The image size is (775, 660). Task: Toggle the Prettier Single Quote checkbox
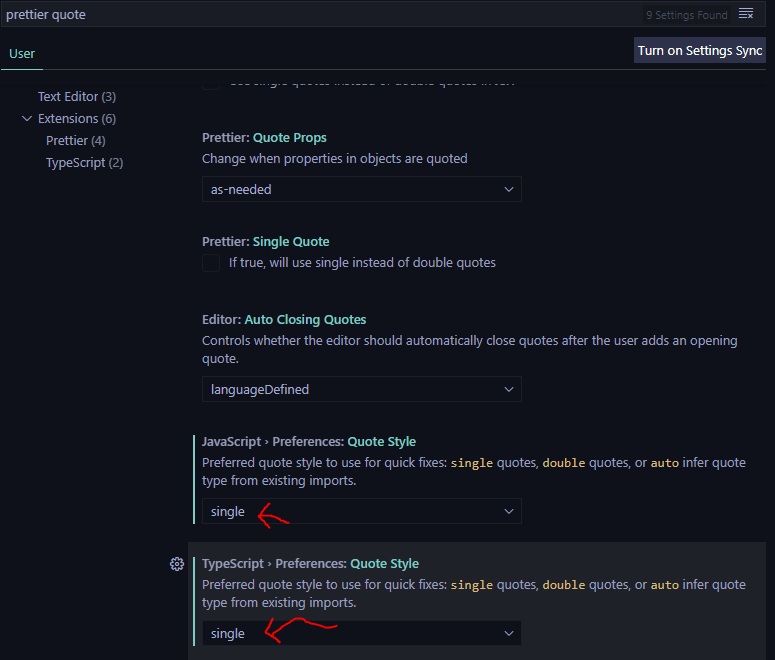[x=211, y=263]
